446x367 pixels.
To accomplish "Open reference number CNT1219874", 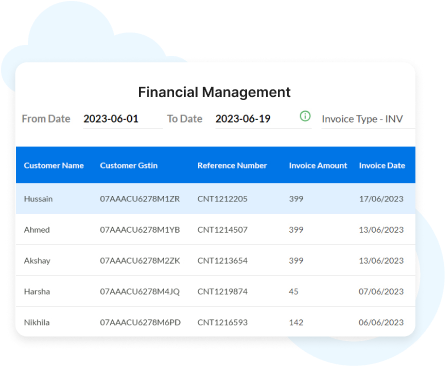I will 222,291.
